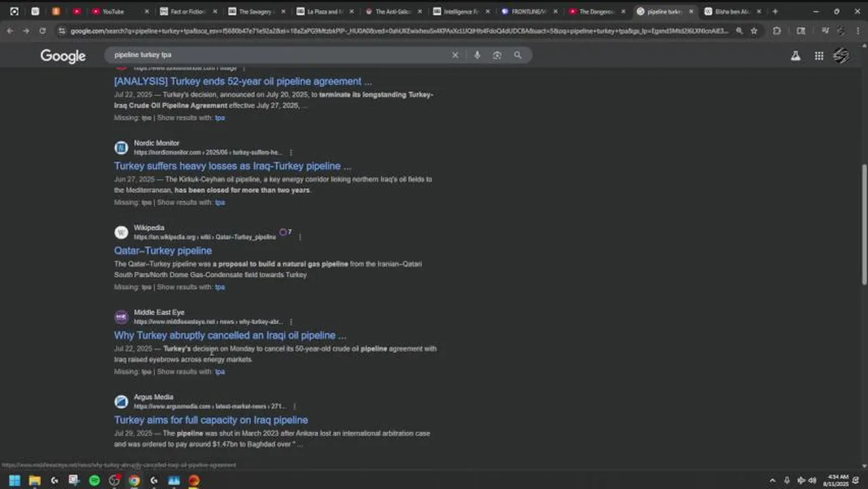Open 'Why Turkey abruptly cancelled an Iraqi oil pipeline' result

[230, 336]
